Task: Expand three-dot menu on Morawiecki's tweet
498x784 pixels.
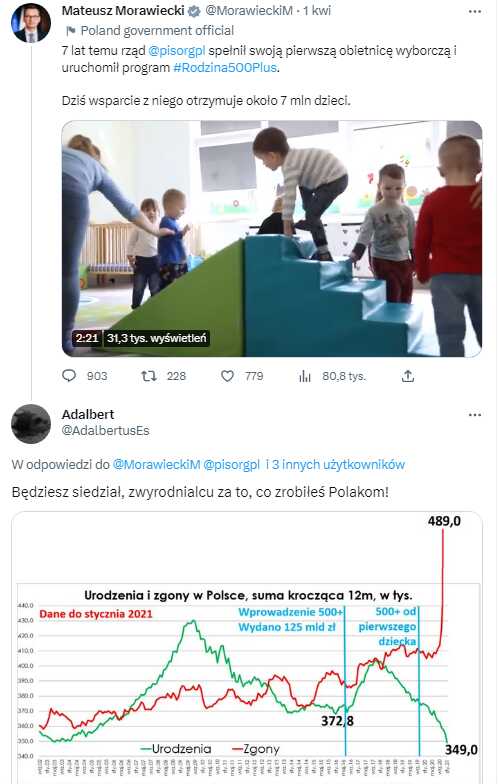Action: click(x=474, y=12)
